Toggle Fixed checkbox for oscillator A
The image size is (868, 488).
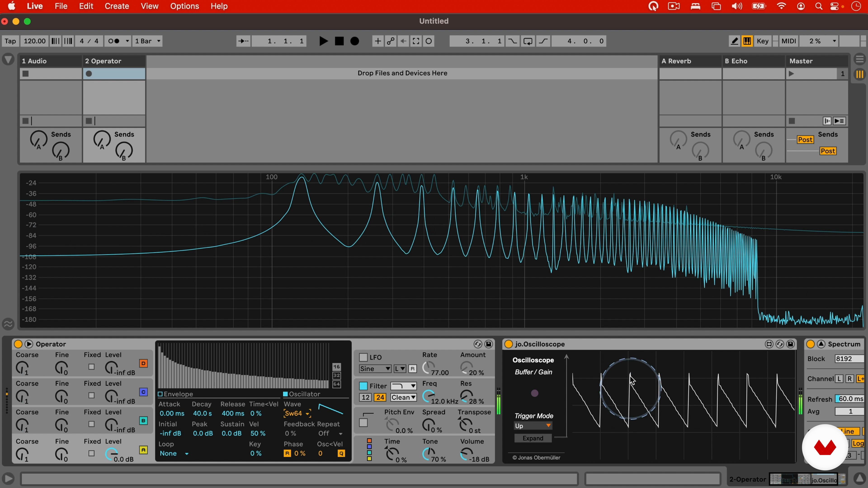coord(91,453)
